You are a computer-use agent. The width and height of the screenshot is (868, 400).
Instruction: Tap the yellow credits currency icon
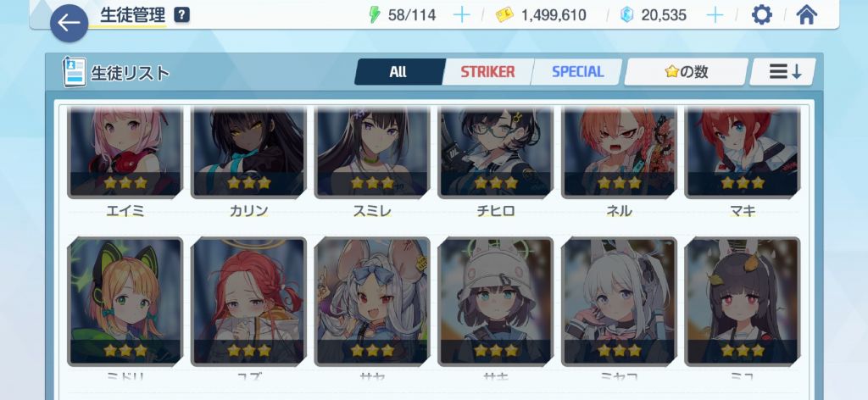504,15
